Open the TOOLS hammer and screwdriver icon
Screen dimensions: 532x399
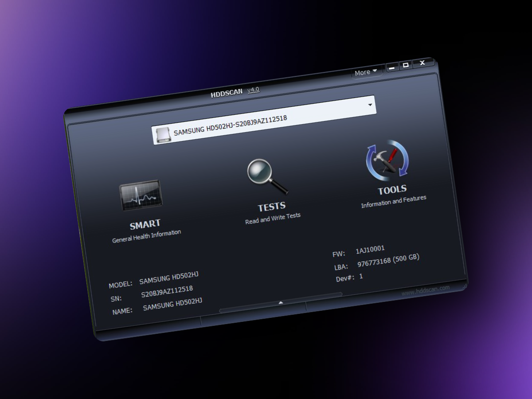click(387, 160)
